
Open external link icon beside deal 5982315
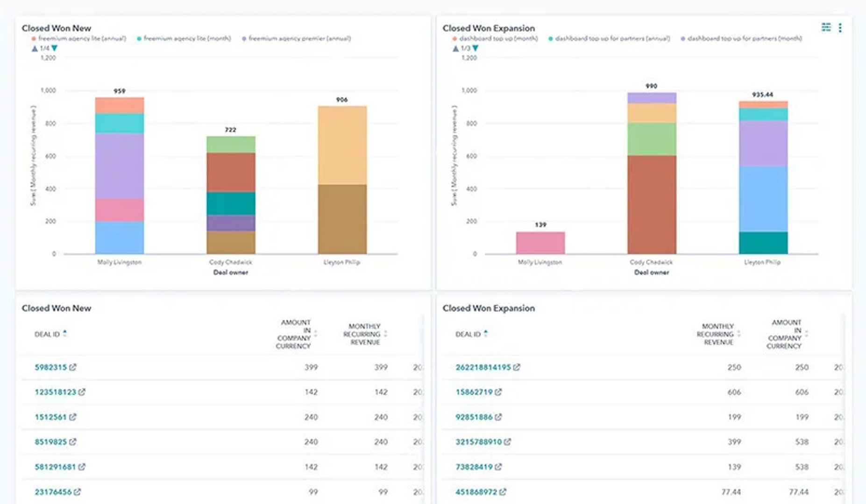73,367
